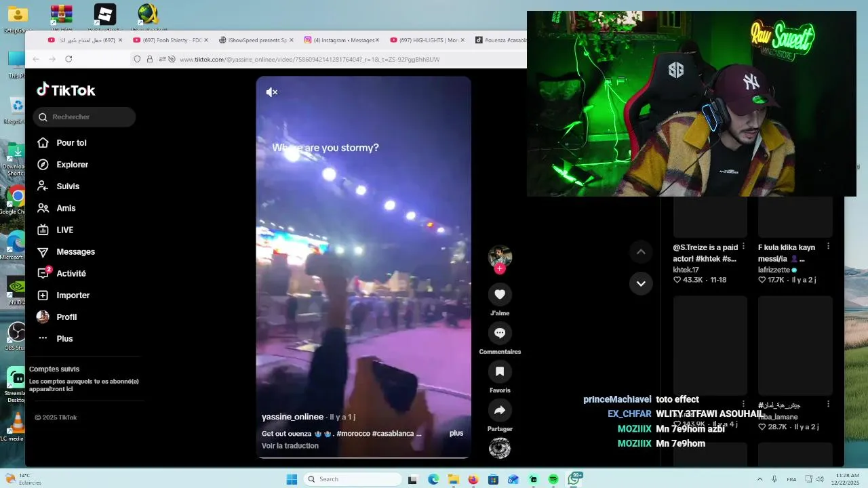Open yassine_onlinee profile link
Viewport: 868px width, 488px height.
tap(292, 417)
